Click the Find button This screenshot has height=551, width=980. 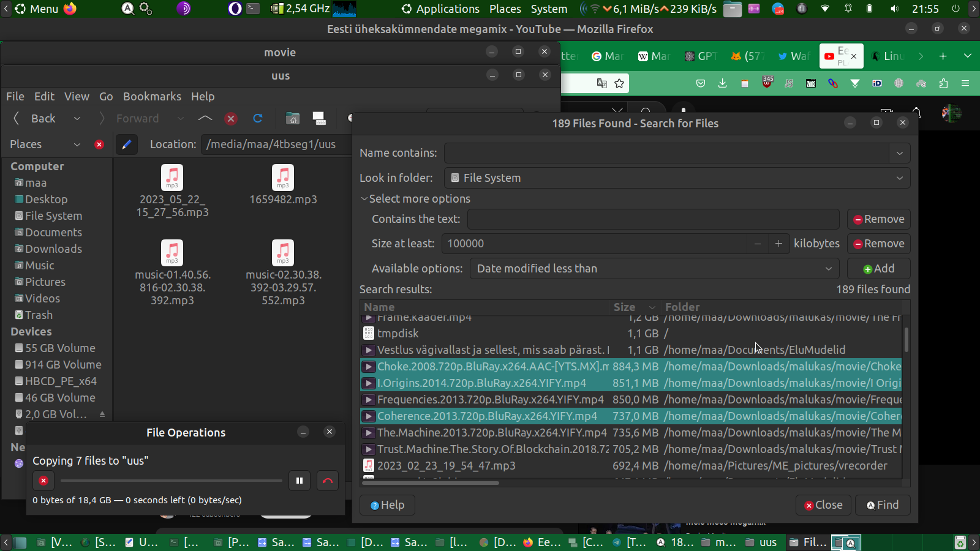pos(883,505)
